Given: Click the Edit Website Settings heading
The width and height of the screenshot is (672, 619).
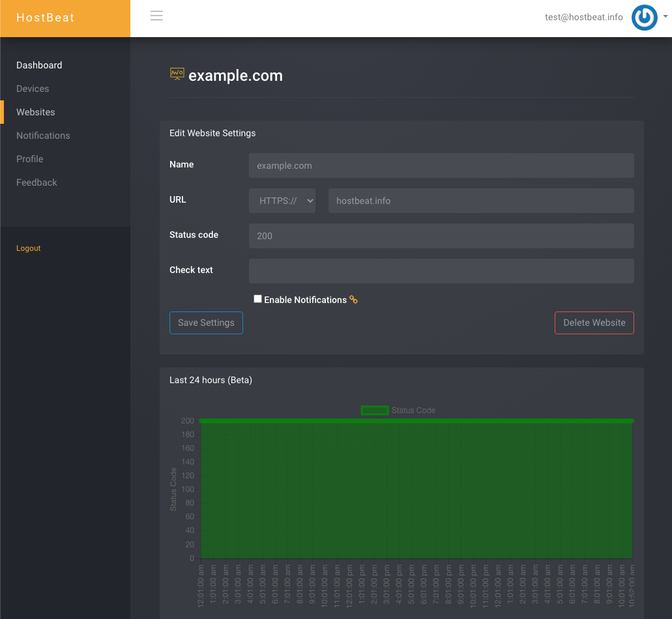Looking at the screenshot, I should pos(212,133).
